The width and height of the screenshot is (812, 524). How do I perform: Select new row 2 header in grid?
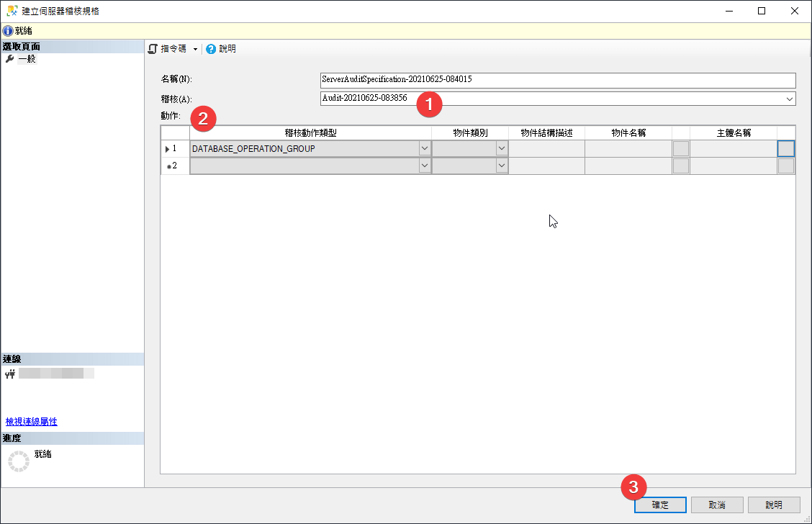[174, 166]
